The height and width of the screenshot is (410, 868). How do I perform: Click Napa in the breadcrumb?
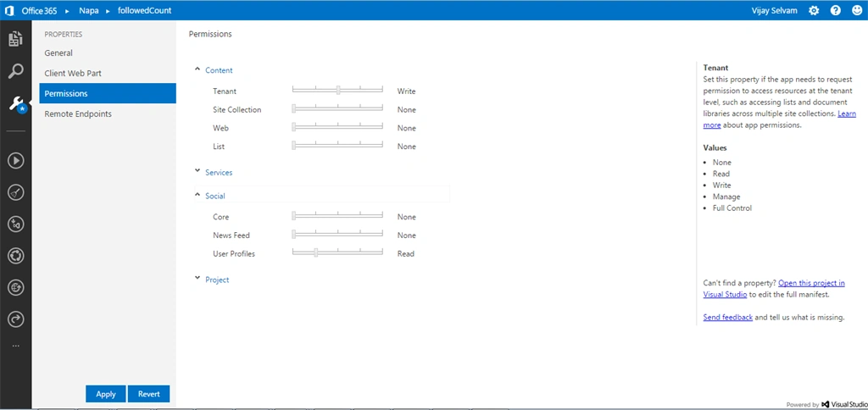(88, 10)
